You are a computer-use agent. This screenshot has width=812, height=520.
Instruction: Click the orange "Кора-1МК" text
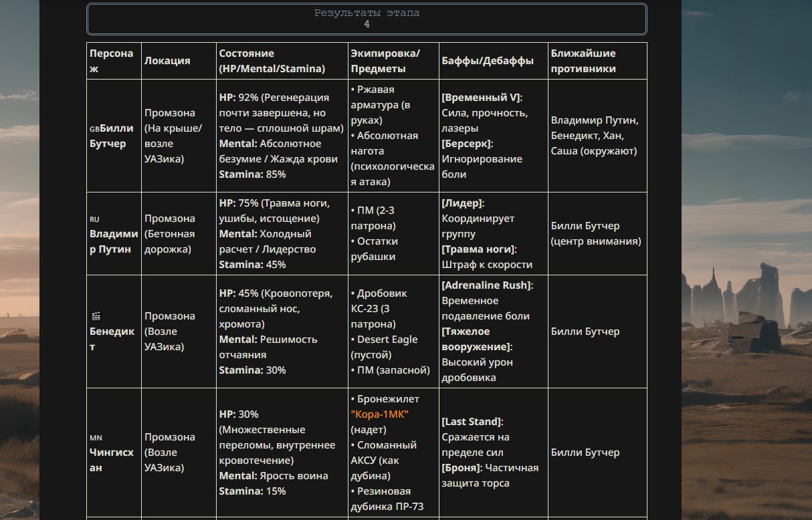[379, 414]
